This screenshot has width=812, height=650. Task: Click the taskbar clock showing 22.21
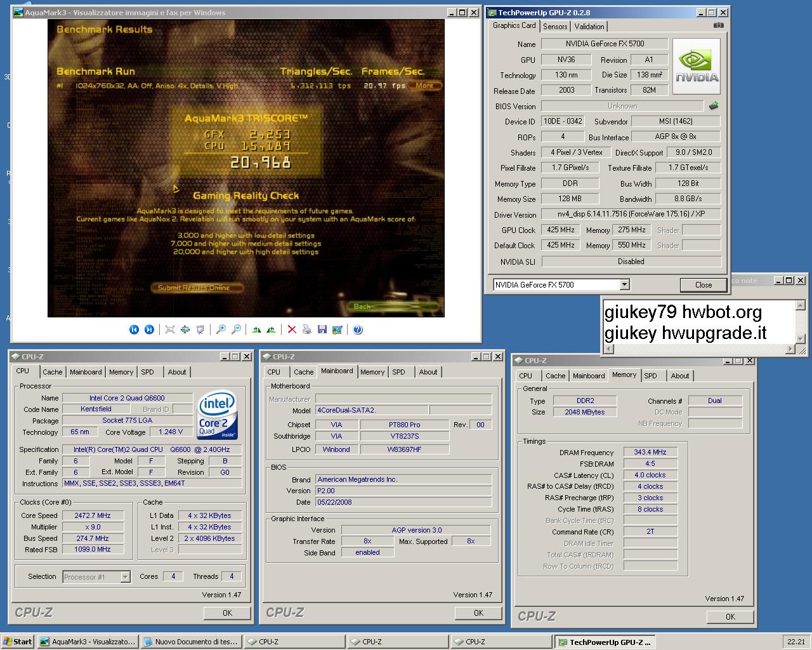tap(796, 642)
